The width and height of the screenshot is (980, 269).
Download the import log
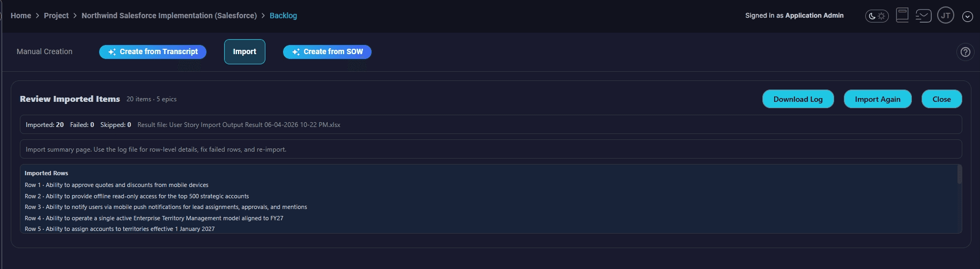coord(798,99)
